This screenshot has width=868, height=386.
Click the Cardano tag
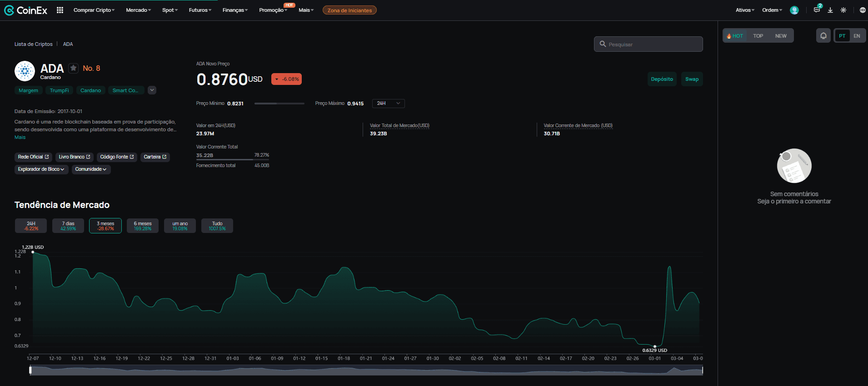pyautogui.click(x=90, y=90)
